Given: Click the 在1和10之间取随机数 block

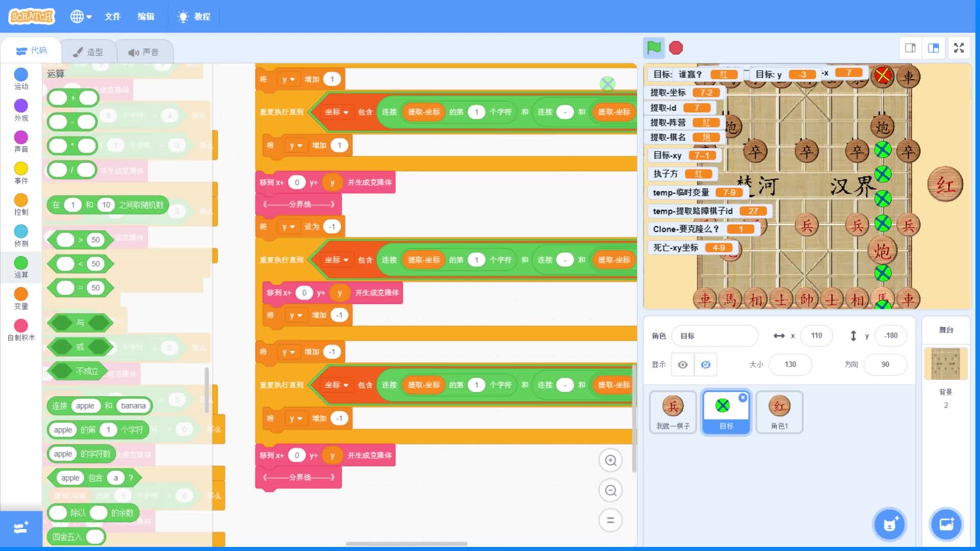Looking at the screenshot, I should 107,205.
